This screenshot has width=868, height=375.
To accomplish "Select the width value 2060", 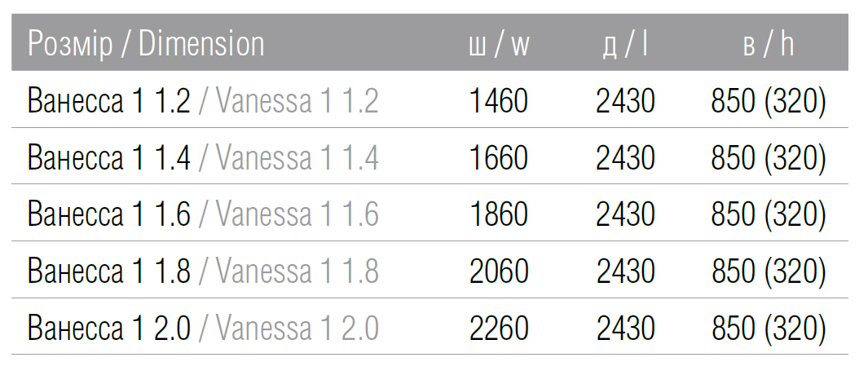I will coord(499,271).
